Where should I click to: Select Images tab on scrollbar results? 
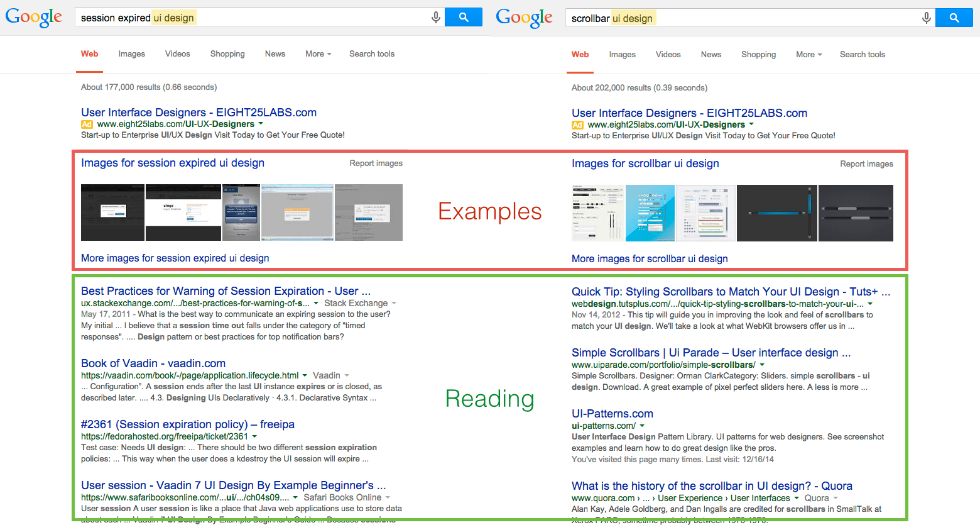click(x=623, y=55)
